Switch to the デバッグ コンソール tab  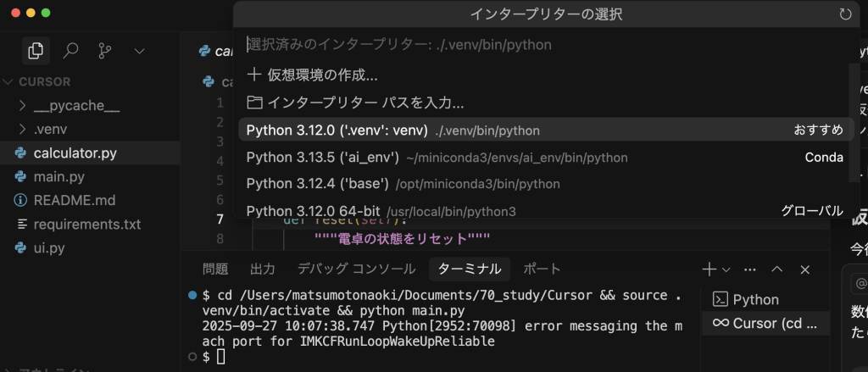[356, 269]
